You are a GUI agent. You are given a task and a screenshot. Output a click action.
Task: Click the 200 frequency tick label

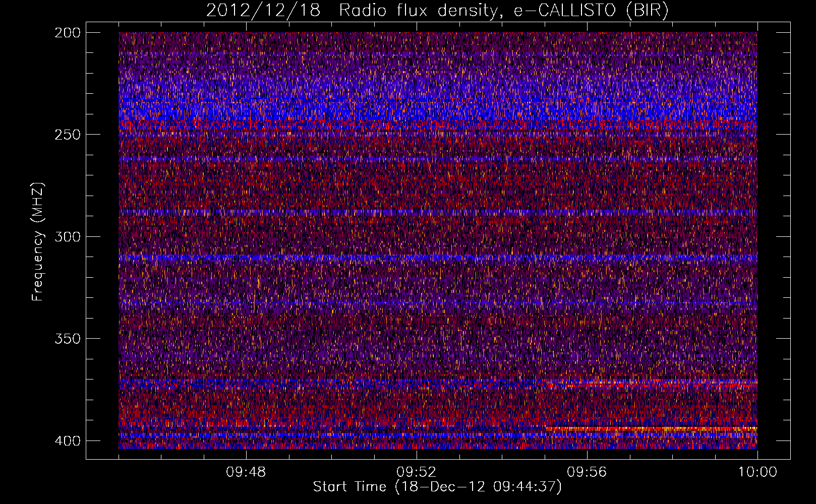click(67, 33)
